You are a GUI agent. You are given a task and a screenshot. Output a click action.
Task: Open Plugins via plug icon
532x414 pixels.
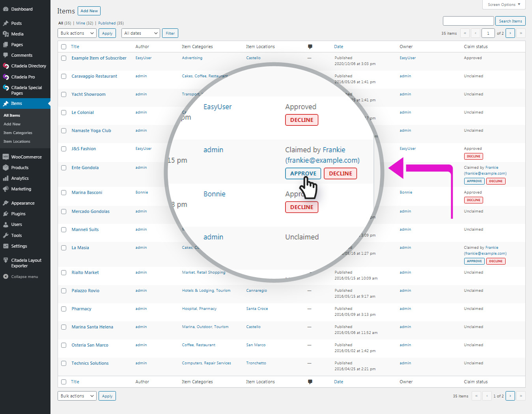[x=6, y=214]
